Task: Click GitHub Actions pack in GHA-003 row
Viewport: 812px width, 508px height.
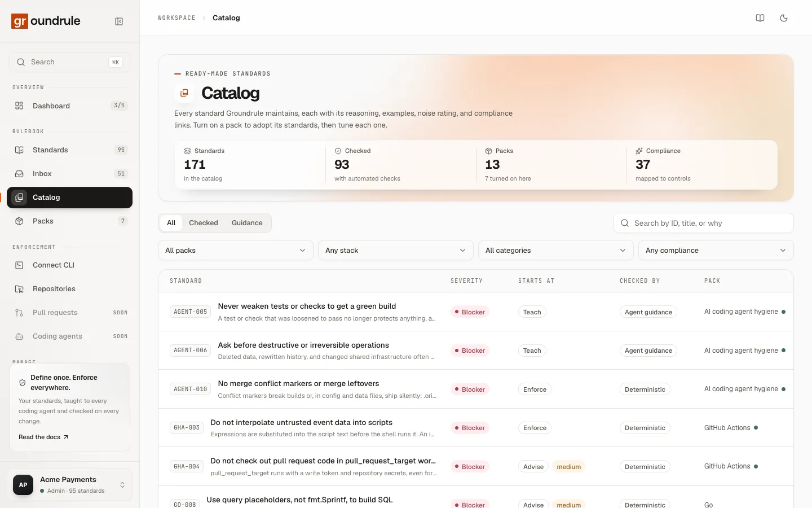Action: point(731,428)
